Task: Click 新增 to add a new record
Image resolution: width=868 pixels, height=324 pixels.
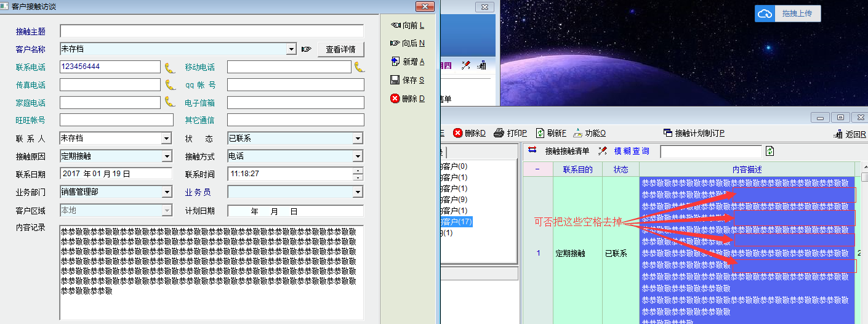Action: tap(408, 62)
